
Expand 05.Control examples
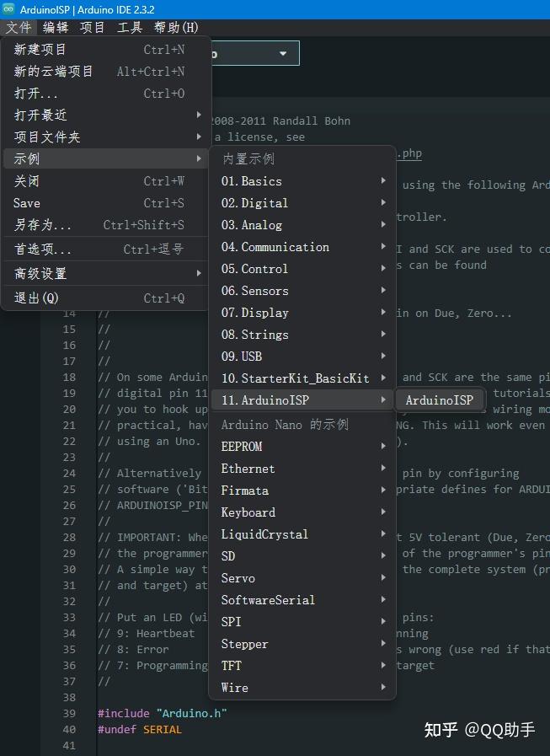(302, 269)
